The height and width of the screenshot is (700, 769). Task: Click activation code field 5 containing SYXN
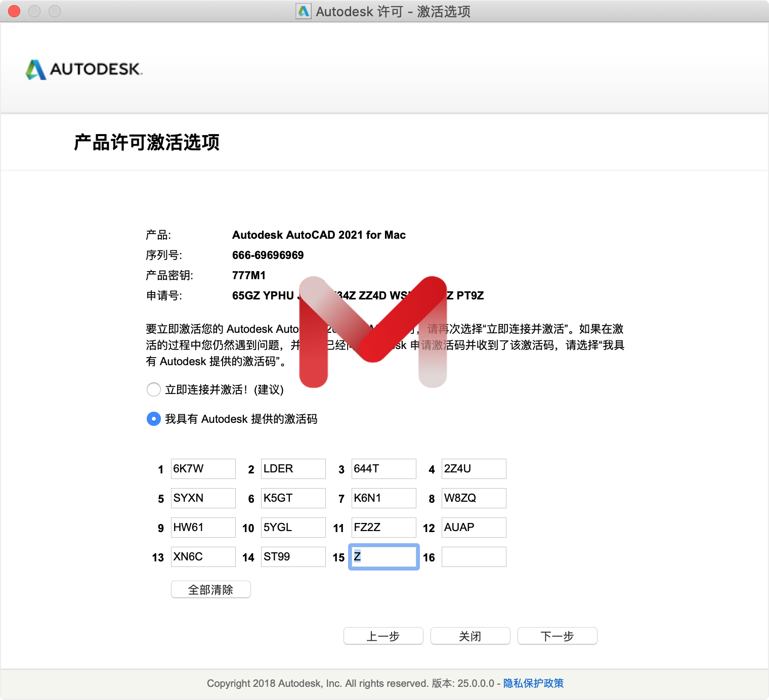(203, 498)
